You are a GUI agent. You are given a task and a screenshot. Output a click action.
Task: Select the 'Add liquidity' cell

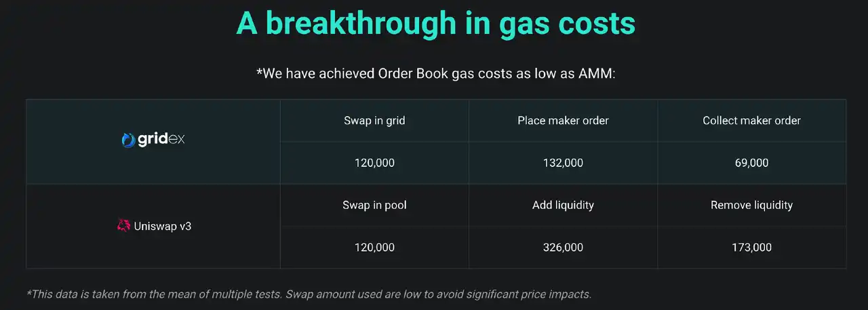563,205
